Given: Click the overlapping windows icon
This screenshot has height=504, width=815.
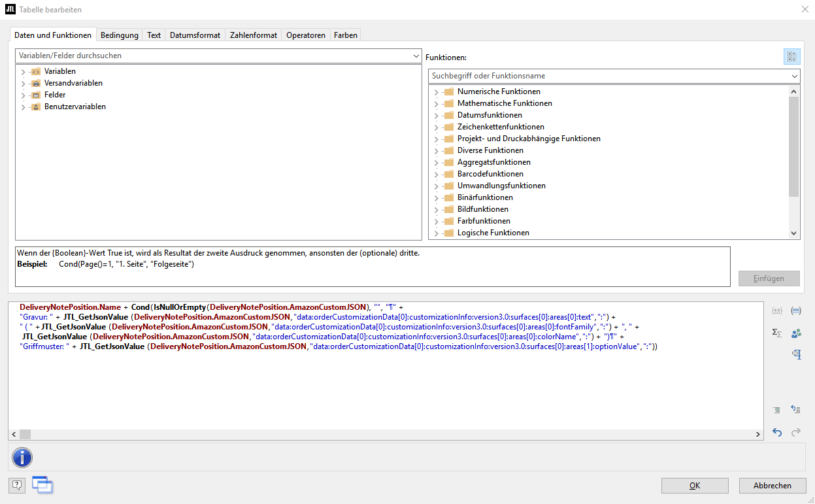Looking at the screenshot, I should click(42, 484).
